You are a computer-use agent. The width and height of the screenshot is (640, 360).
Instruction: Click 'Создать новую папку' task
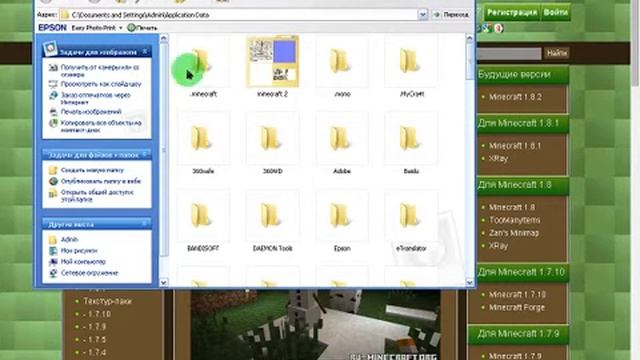click(92, 170)
